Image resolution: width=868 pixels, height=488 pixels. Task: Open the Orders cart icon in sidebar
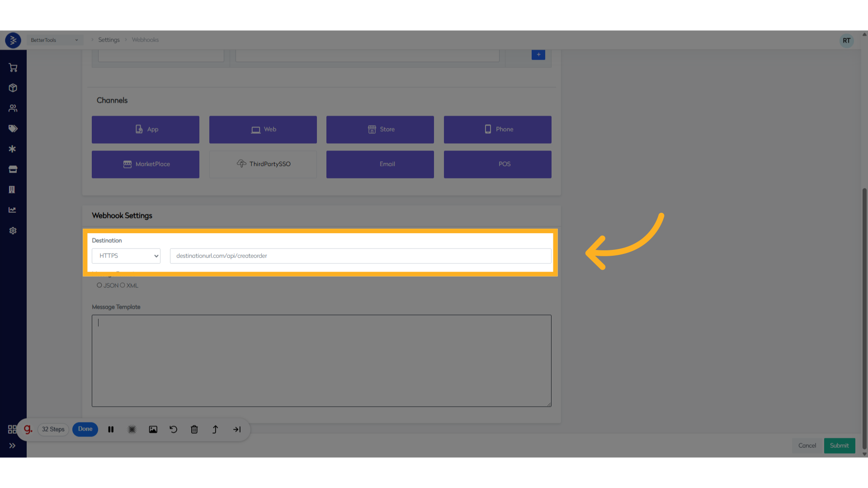13,67
